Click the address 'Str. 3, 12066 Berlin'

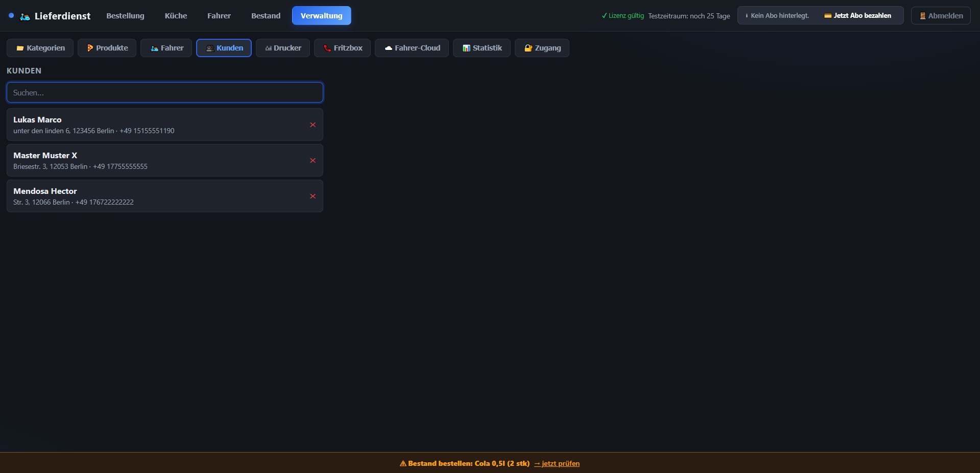tap(41, 203)
